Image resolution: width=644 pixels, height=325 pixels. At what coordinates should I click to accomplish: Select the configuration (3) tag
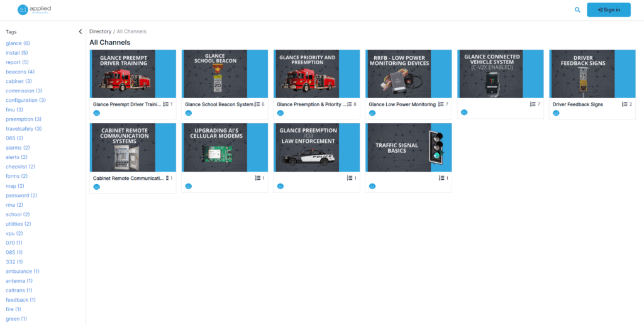(x=26, y=100)
